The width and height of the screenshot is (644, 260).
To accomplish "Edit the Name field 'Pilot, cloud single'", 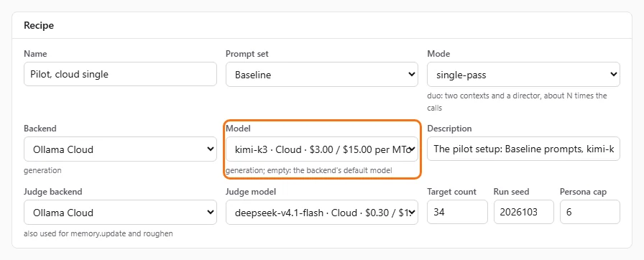I will (120, 74).
